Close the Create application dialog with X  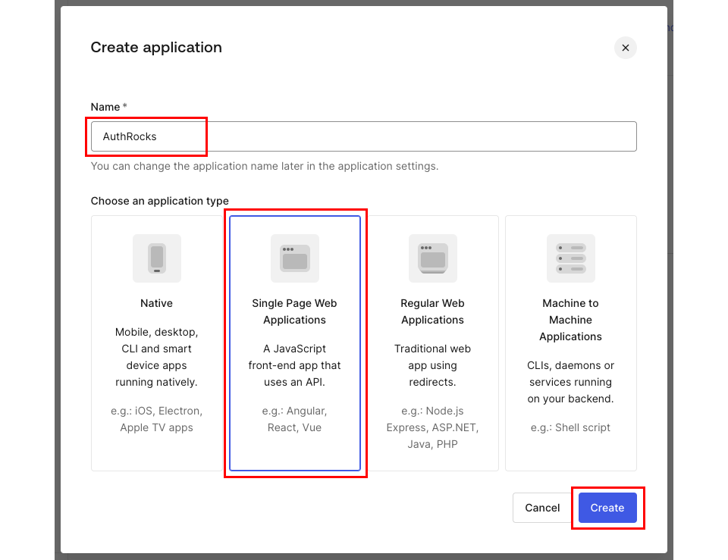626,48
